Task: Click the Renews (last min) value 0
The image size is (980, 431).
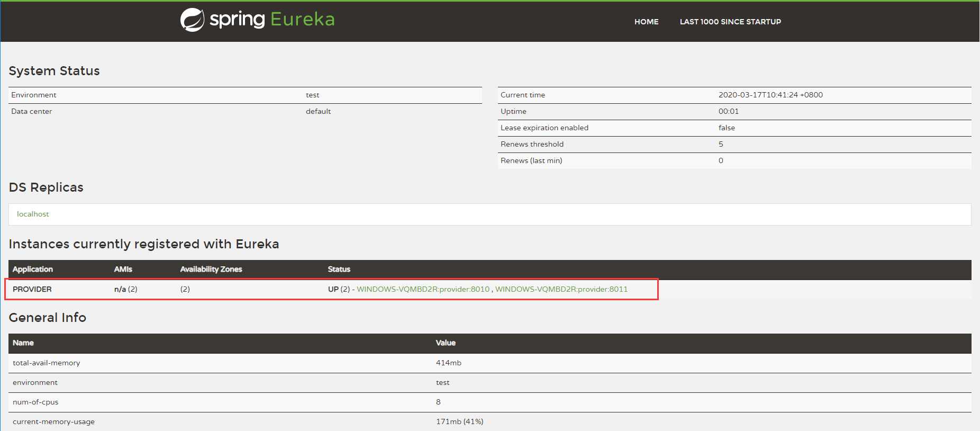Action: click(721, 160)
